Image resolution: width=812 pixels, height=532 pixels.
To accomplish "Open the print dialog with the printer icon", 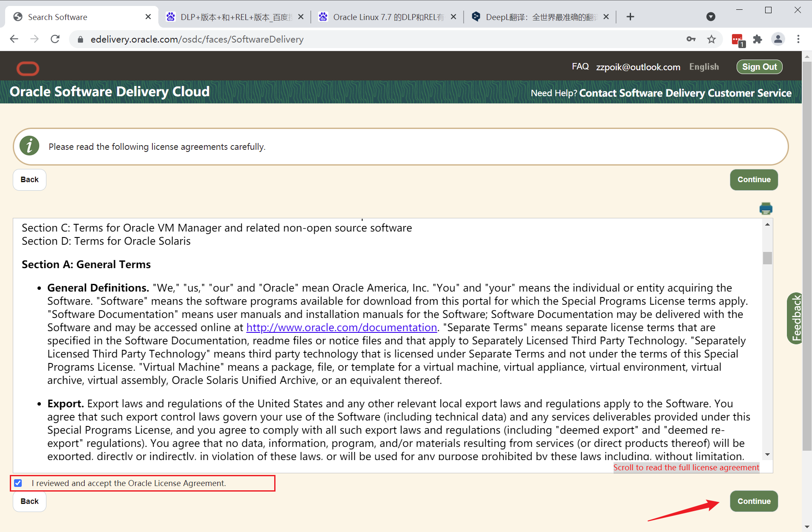I will (x=765, y=208).
